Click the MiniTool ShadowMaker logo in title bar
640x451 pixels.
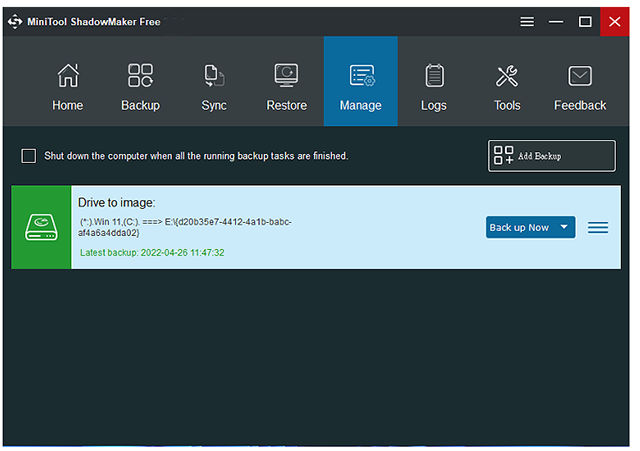coord(16,21)
